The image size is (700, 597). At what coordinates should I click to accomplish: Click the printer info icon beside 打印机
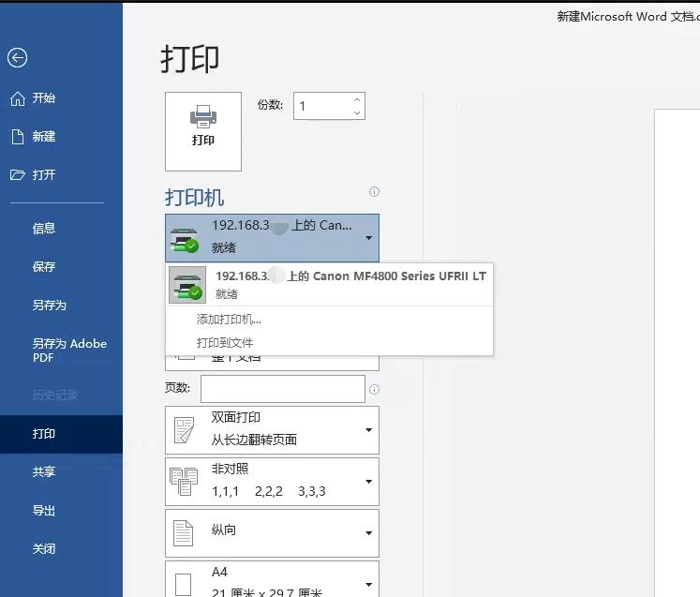click(374, 192)
